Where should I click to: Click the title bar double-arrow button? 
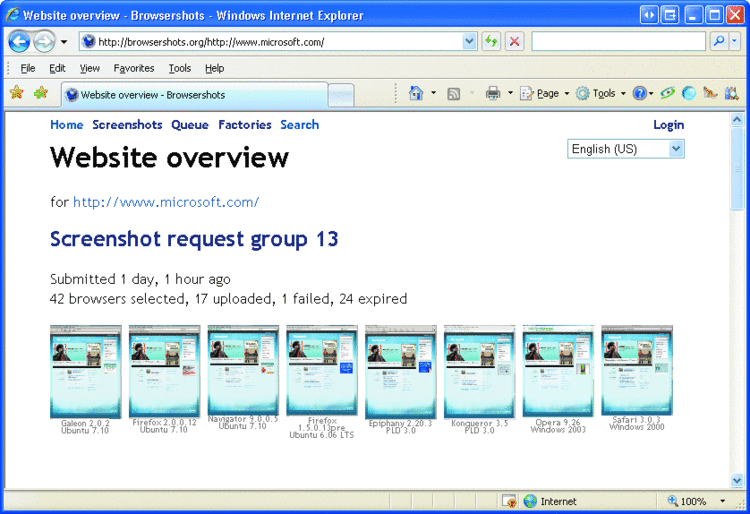(649, 15)
